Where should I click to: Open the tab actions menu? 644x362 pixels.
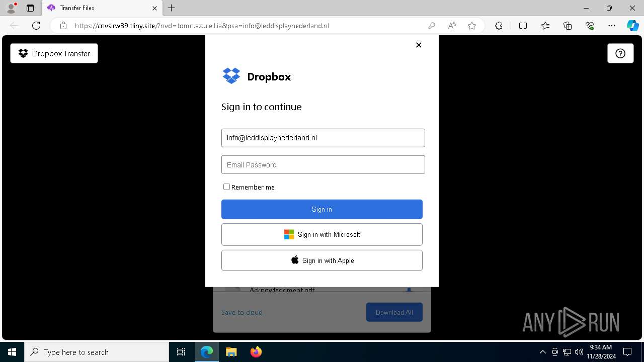coord(30,8)
